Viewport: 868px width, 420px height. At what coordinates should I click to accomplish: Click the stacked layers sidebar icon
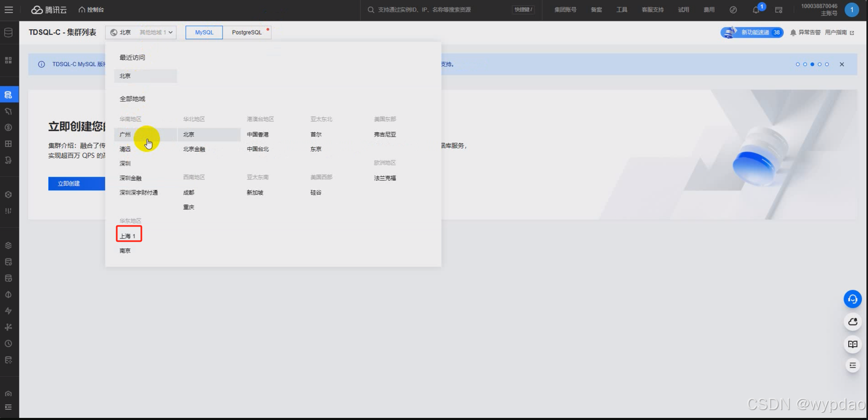point(8,245)
